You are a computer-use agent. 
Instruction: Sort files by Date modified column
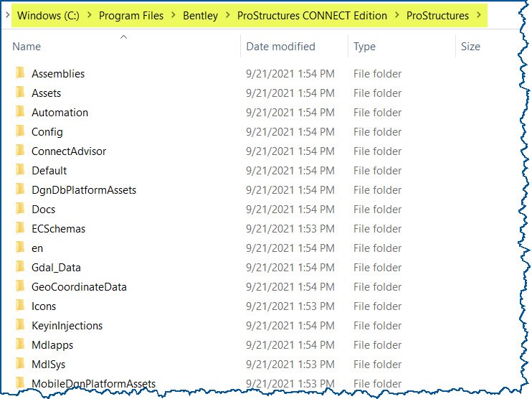tap(280, 46)
